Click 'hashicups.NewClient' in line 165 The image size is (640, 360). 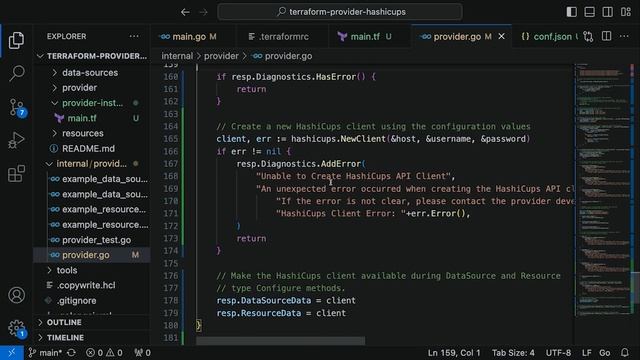click(x=338, y=139)
